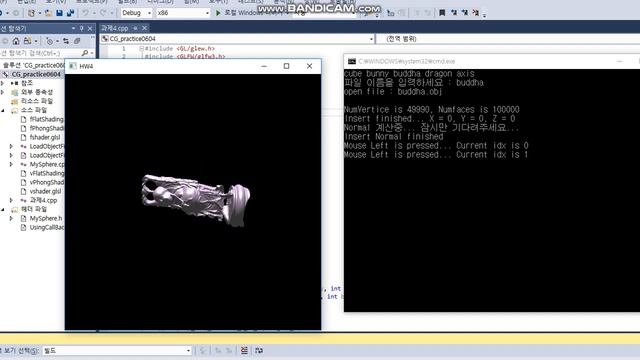
Task: Select vPhongShading file in Solution Explorer
Action: (x=46, y=182)
